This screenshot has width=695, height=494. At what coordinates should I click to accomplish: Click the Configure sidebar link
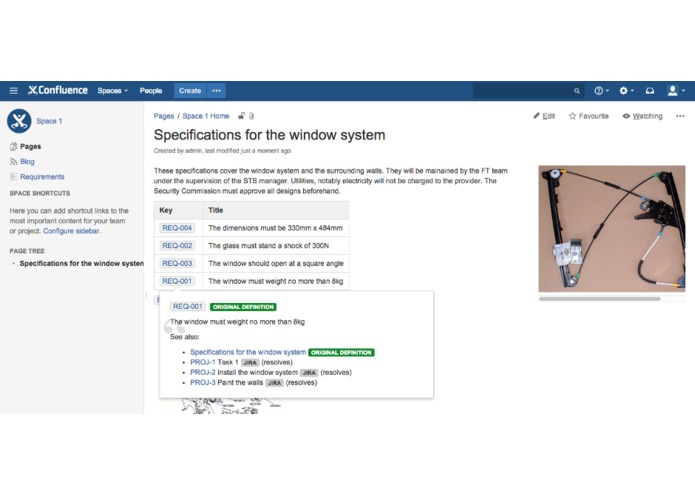coord(71,231)
